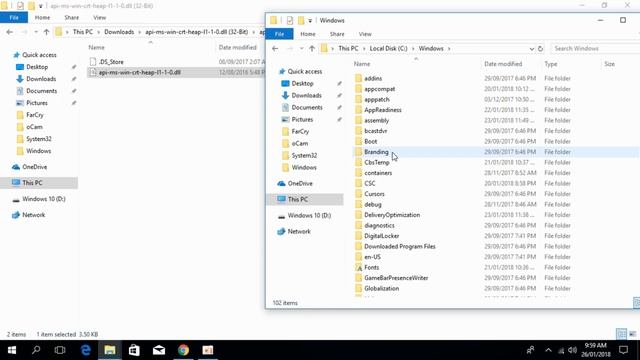Click Desktop icon in Windows window sidebar

click(x=285, y=84)
